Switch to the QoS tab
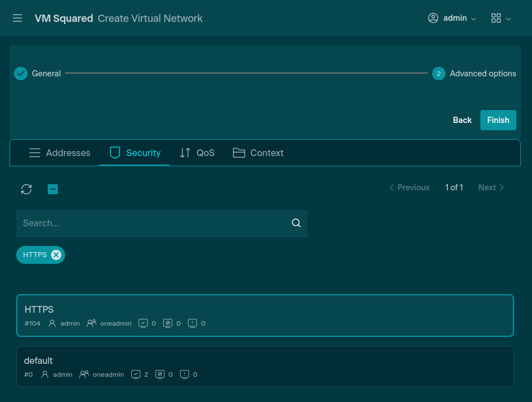This screenshot has width=532, height=402. click(197, 153)
